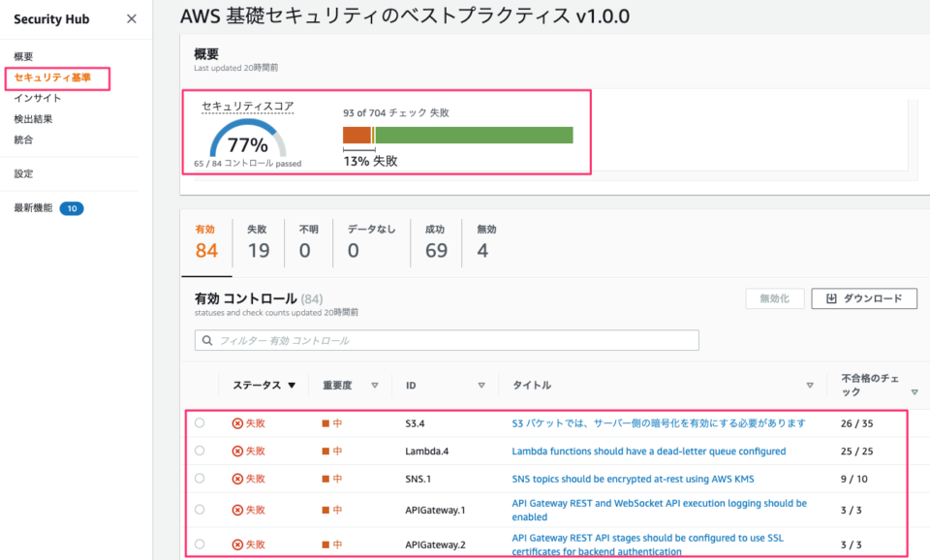Click the Lambda.4 ID cell
The height and width of the screenshot is (560, 930).
[427, 451]
